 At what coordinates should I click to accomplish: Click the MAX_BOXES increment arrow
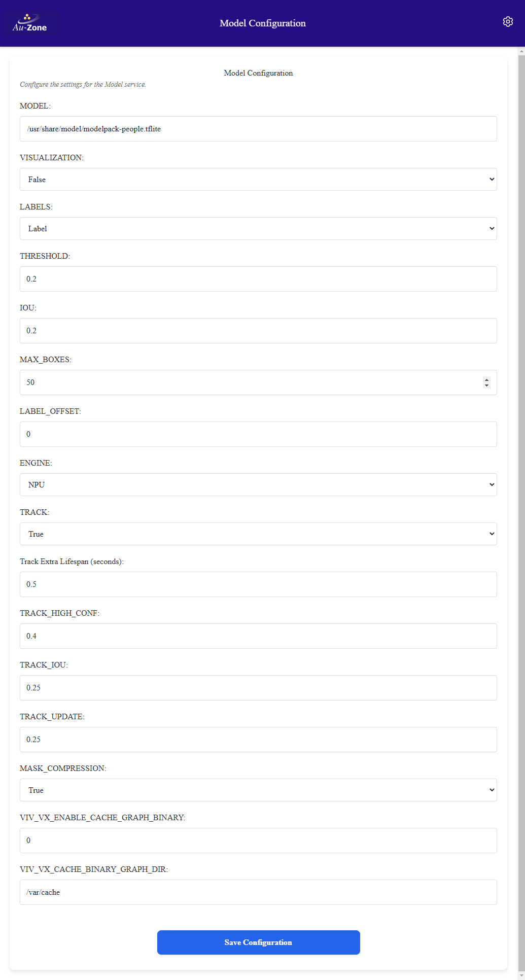pyautogui.click(x=486, y=379)
